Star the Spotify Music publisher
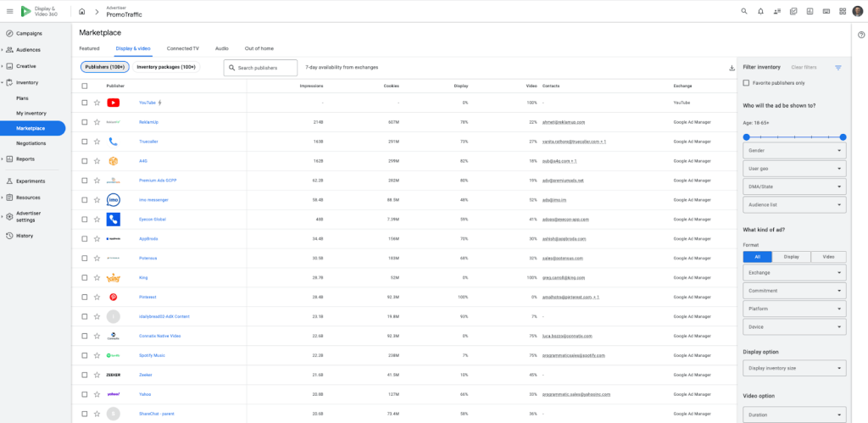 pos(97,355)
